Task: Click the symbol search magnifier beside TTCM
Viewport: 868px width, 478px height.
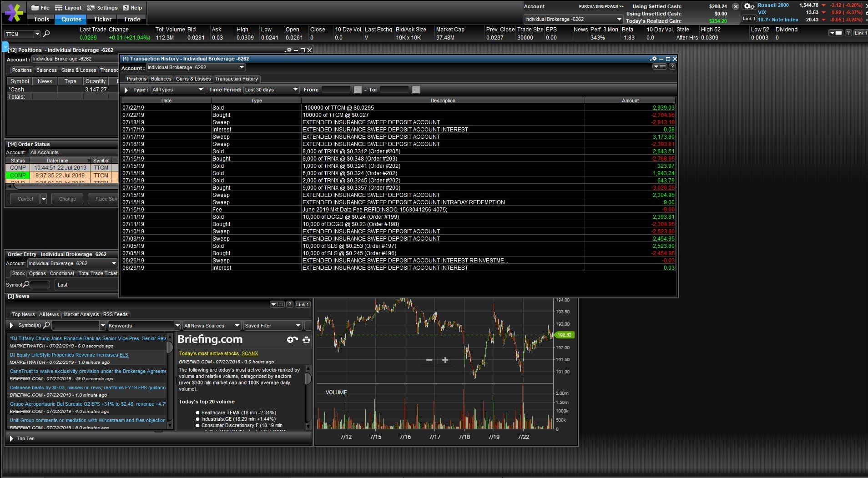Action: tap(46, 34)
